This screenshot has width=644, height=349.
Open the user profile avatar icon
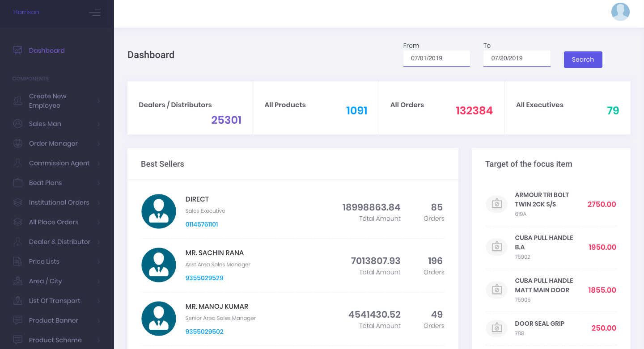[x=620, y=12]
